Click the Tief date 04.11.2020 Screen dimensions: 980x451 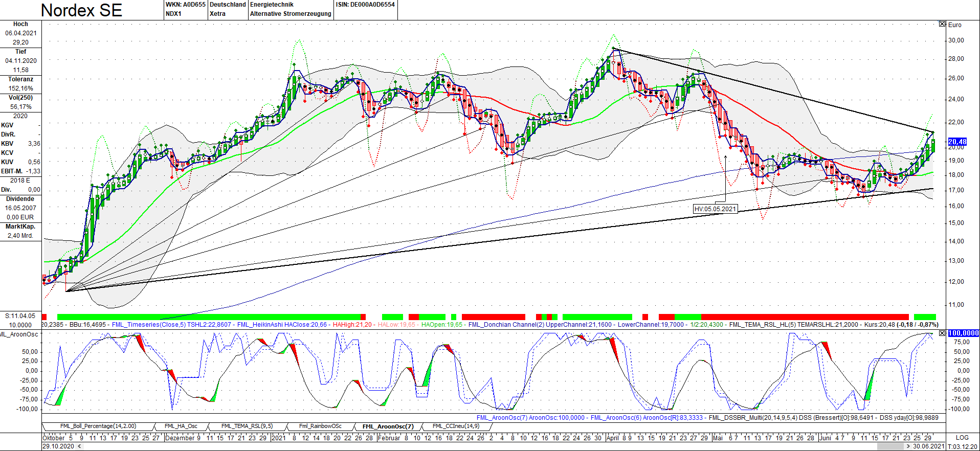click(x=21, y=61)
